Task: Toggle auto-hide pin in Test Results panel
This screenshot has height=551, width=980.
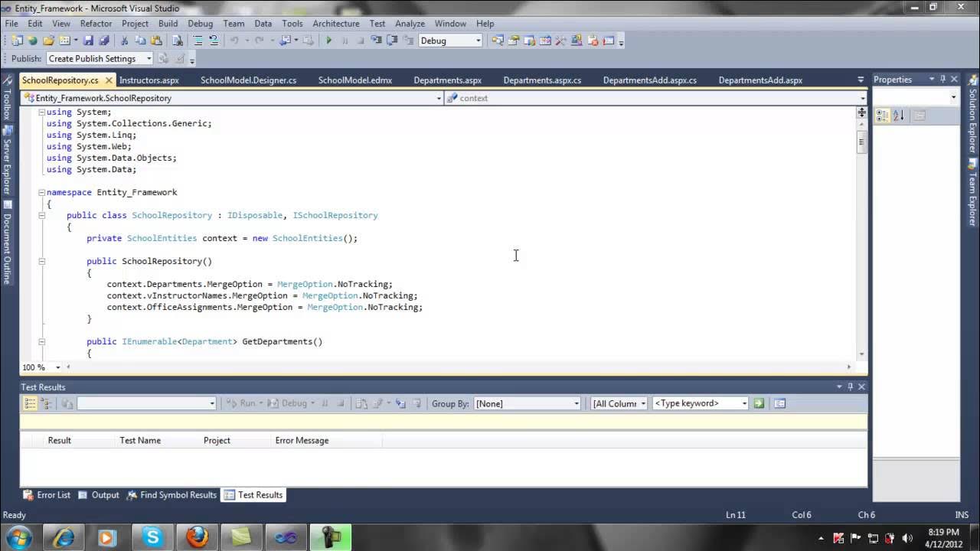Action: (x=850, y=387)
